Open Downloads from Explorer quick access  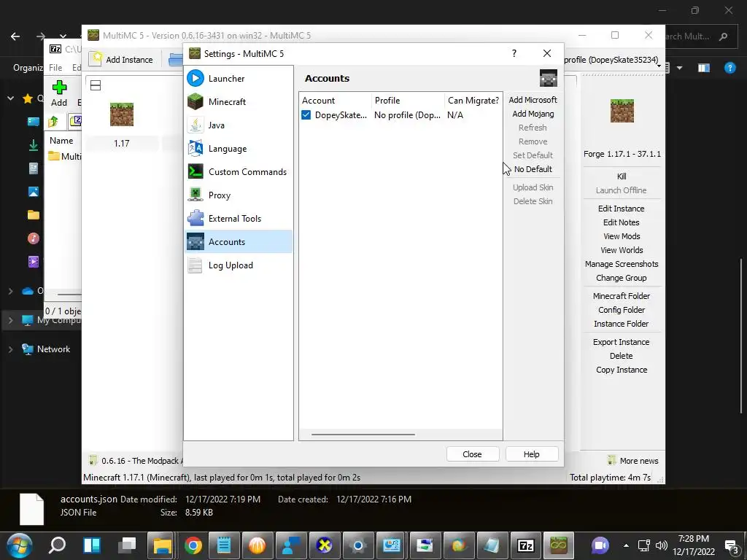point(34,145)
